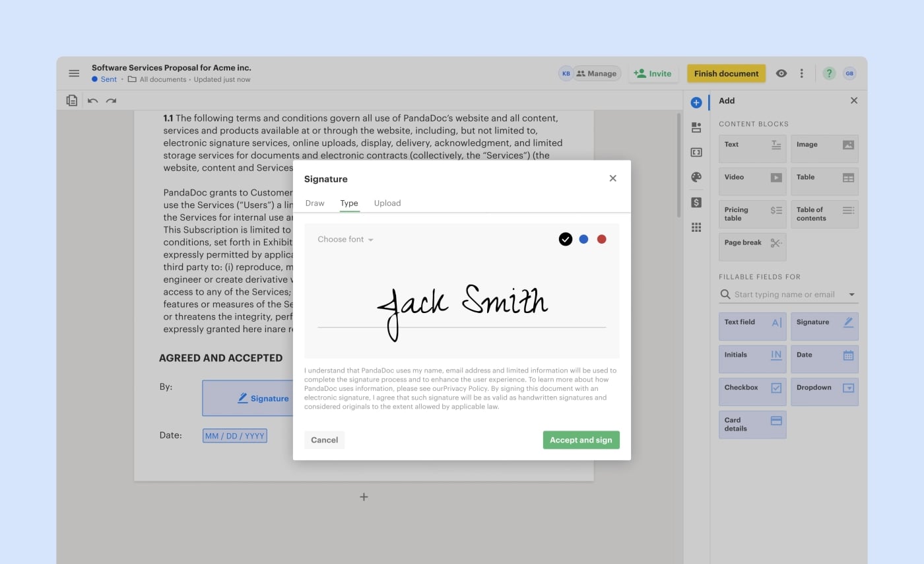Screen dimensions: 924x564
Task: Open the three-dot options menu
Action: [801, 73]
